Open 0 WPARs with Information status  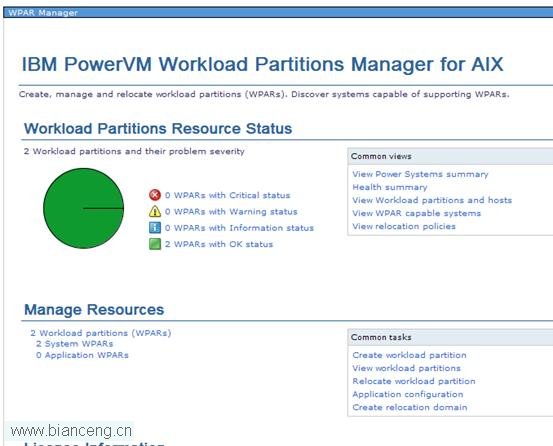pyautogui.click(x=239, y=228)
